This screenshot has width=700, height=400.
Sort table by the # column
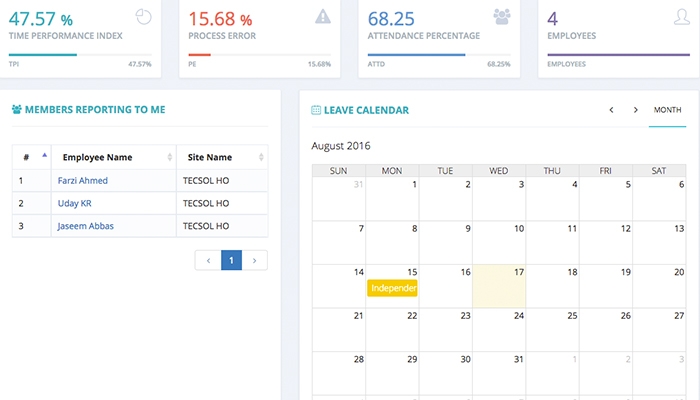coord(32,157)
